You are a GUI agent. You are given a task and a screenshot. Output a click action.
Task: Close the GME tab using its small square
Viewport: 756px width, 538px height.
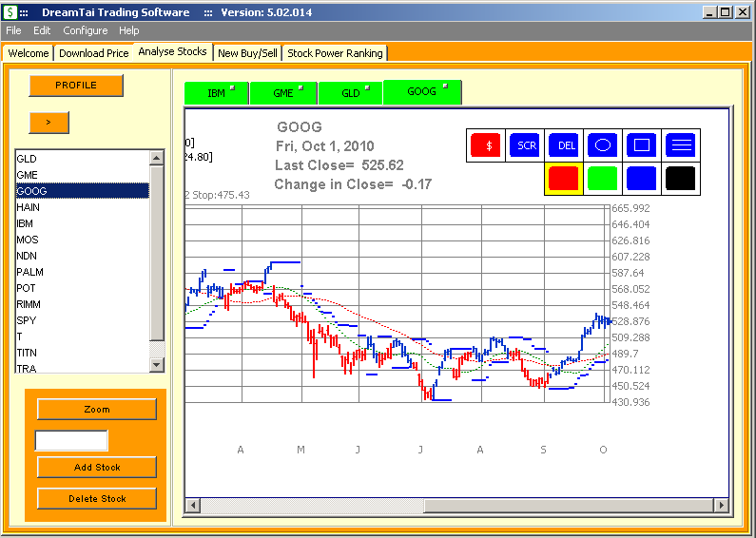tap(300, 87)
